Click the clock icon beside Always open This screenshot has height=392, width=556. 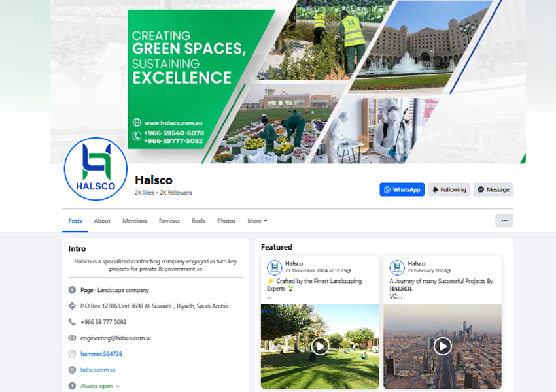(72, 386)
